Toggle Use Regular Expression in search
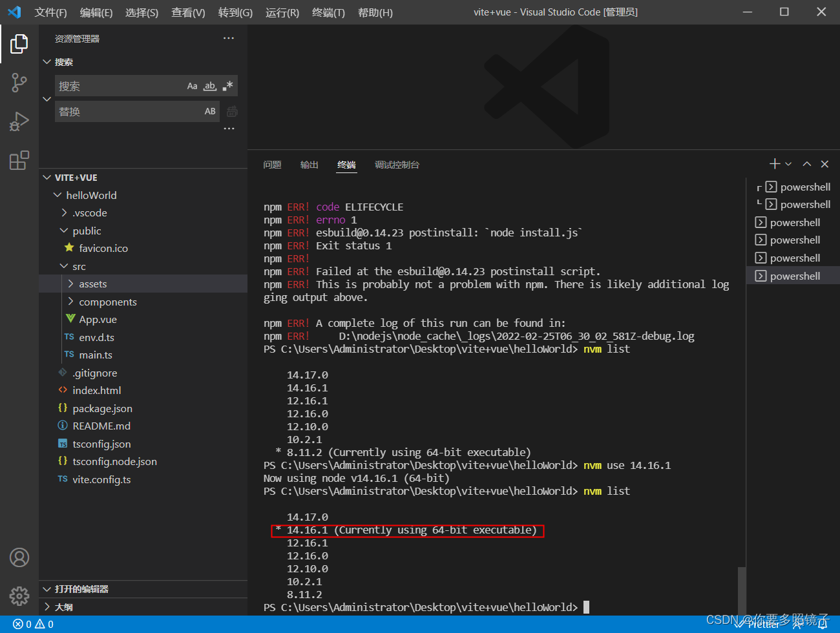Screen dimensions: 840x633 click(x=227, y=86)
